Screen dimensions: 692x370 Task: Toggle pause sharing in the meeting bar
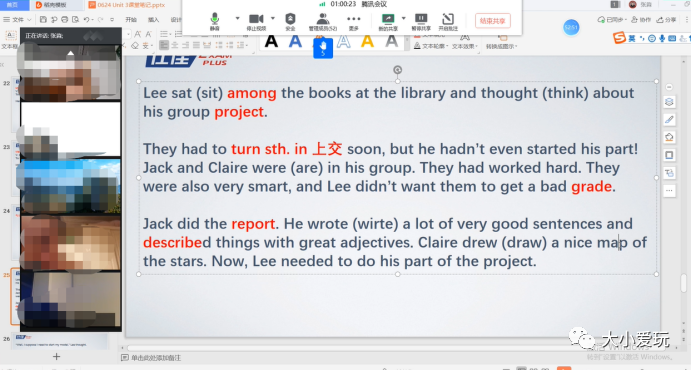(421, 21)
